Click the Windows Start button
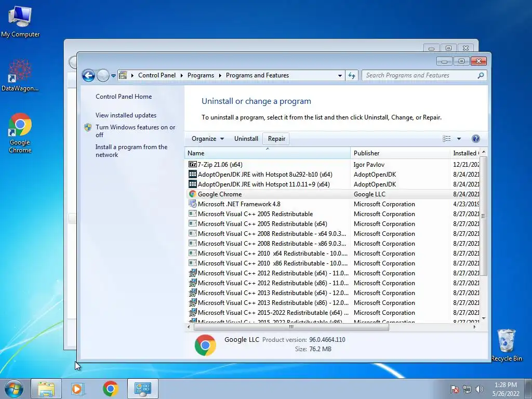The image size is (532, 399). pyautogui.click(x=14, y=389)
